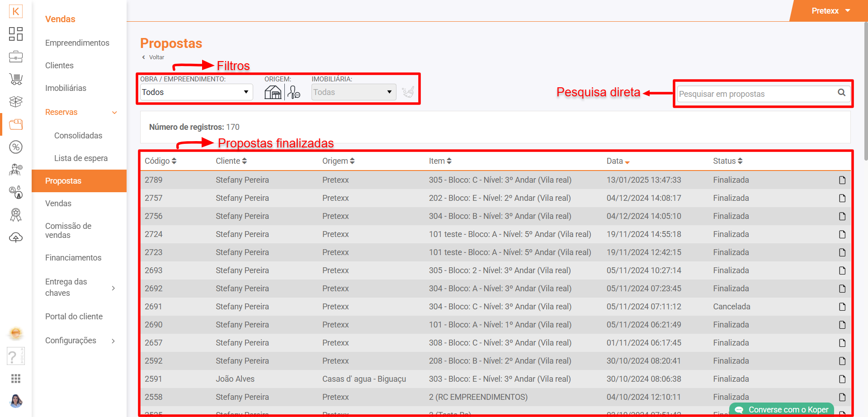This screenshot has width=868, height=417.
Task: Open the apps grid icon in sidebar
Action: [x=16, y=379]
